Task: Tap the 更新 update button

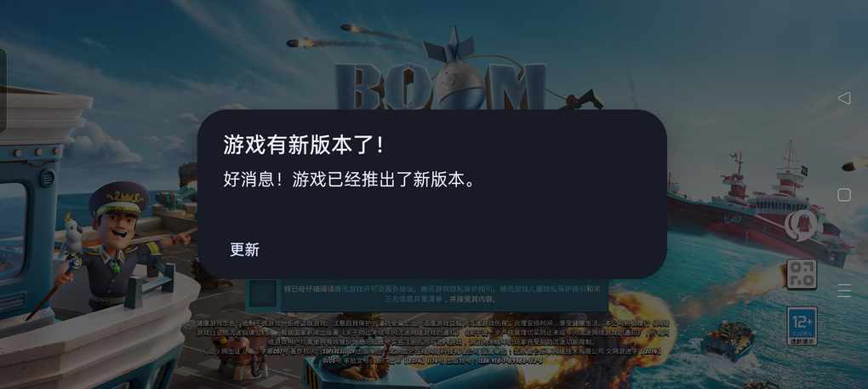Action: (244, 249)
